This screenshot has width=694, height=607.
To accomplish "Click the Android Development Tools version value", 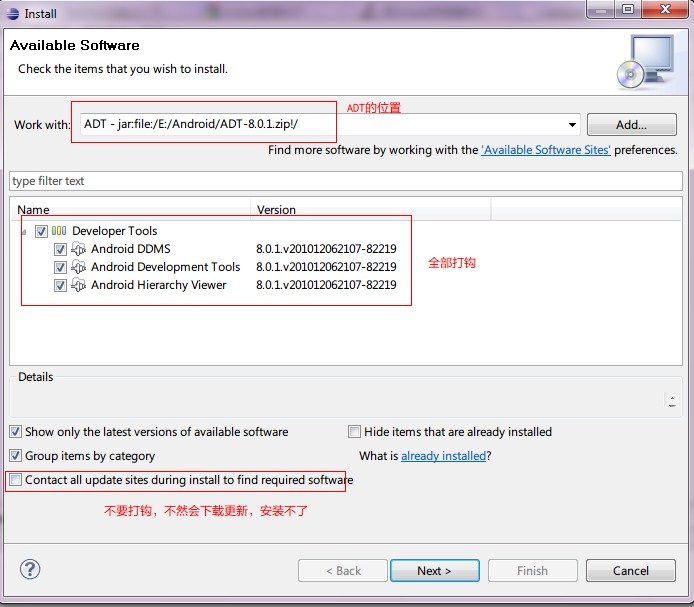I will [326, 267].
